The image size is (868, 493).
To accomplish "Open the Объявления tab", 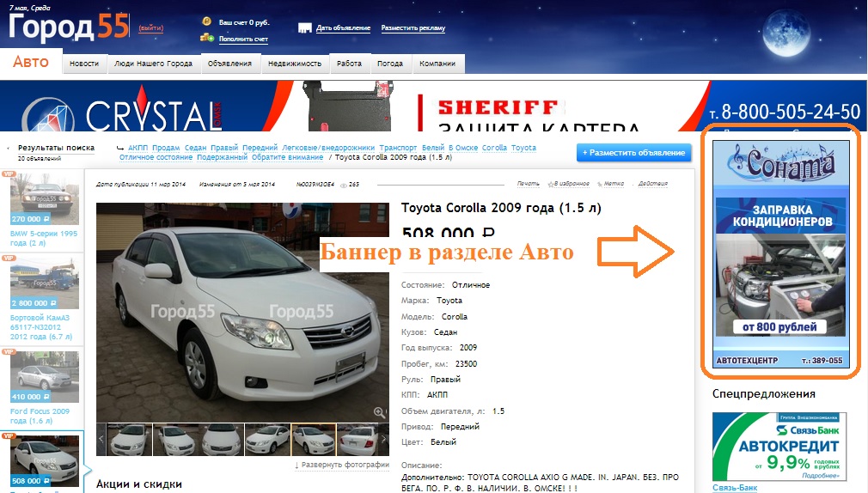I will [229, 64].
